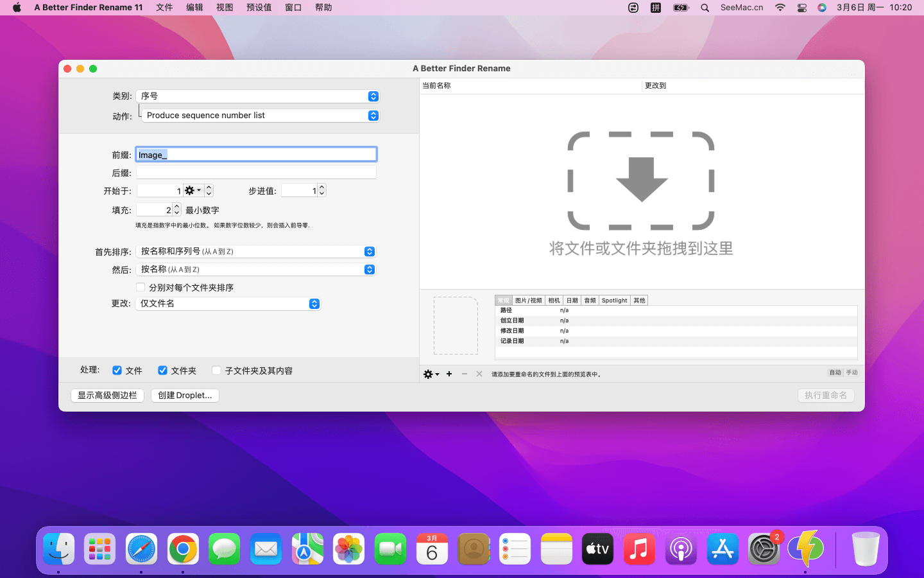Open the 文件 menu in menu bar
This screenshot has width=924, height=578.
[x=164, y=8]
